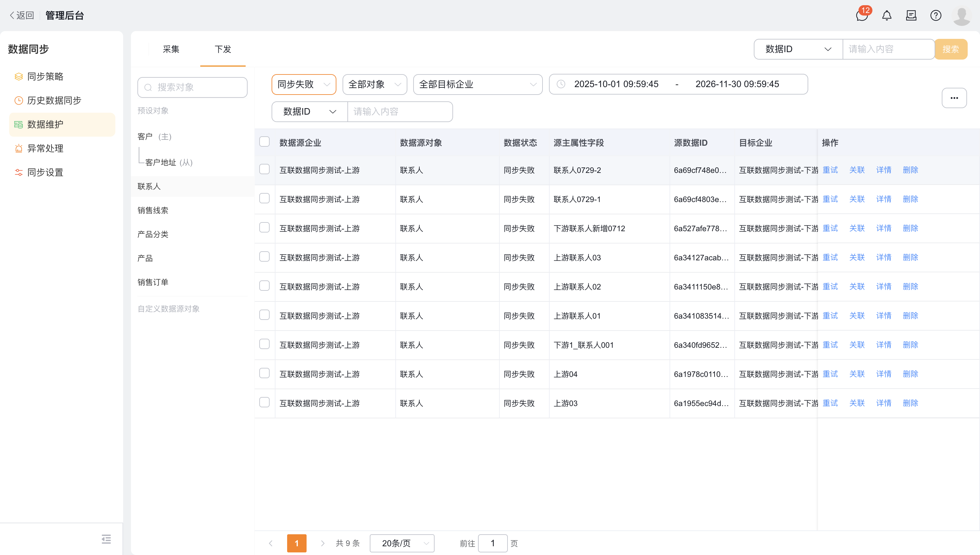
Task: Select 客户地址 (从) in the object list
Action: tap(169, 163)
